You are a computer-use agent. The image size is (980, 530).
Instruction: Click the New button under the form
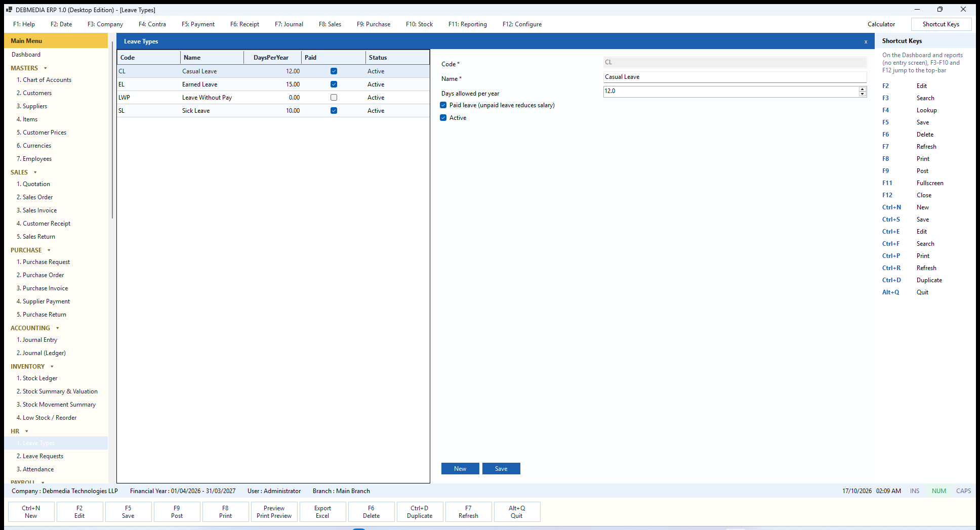click(460, 469)
